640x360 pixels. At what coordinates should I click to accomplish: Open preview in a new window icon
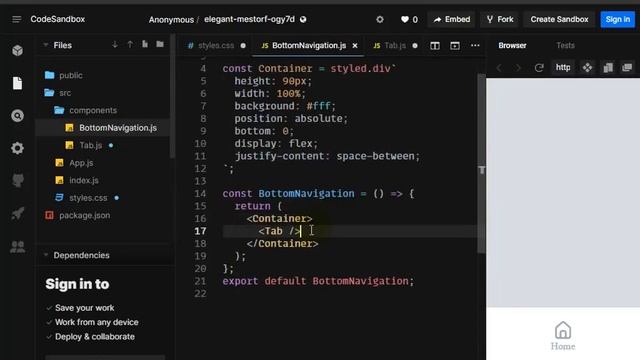(x=627, y=67)
